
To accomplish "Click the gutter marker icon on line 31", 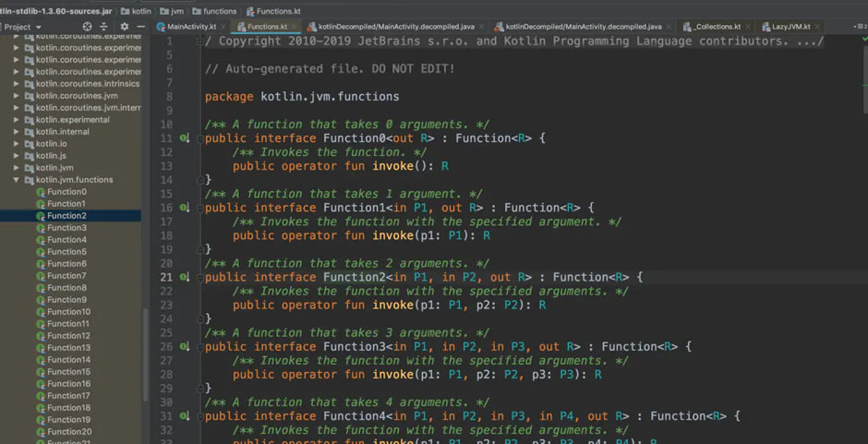I will pyautogui.click(x=184, y=416).
